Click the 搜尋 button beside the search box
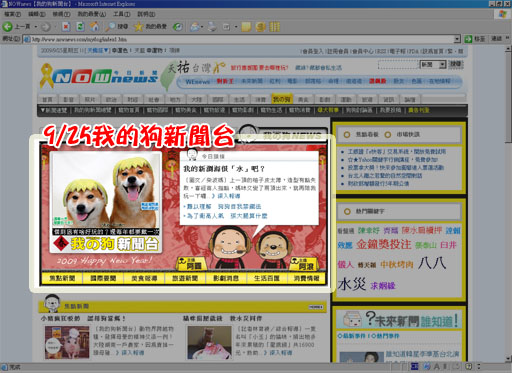The image size is (512, 373). (x=456, y=64)
